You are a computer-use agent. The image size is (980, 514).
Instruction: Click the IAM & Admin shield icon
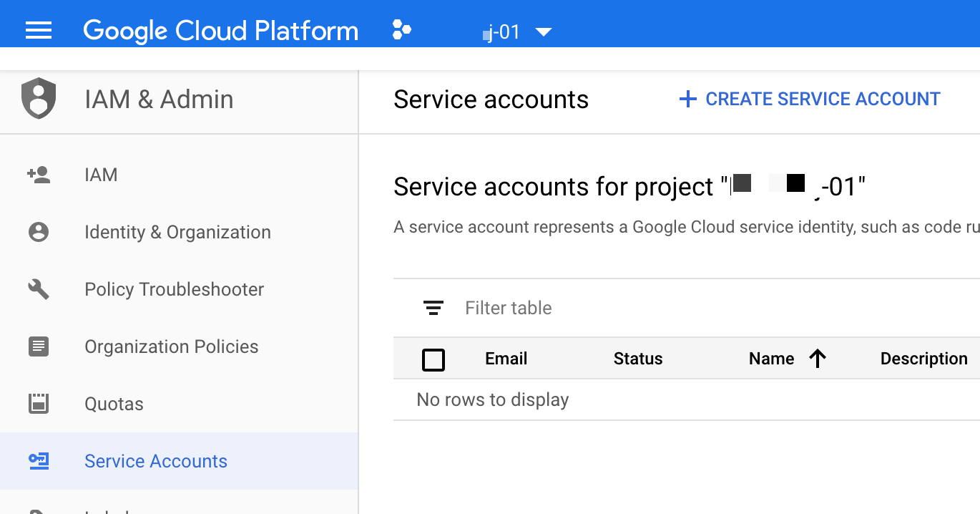pos(39,100)
